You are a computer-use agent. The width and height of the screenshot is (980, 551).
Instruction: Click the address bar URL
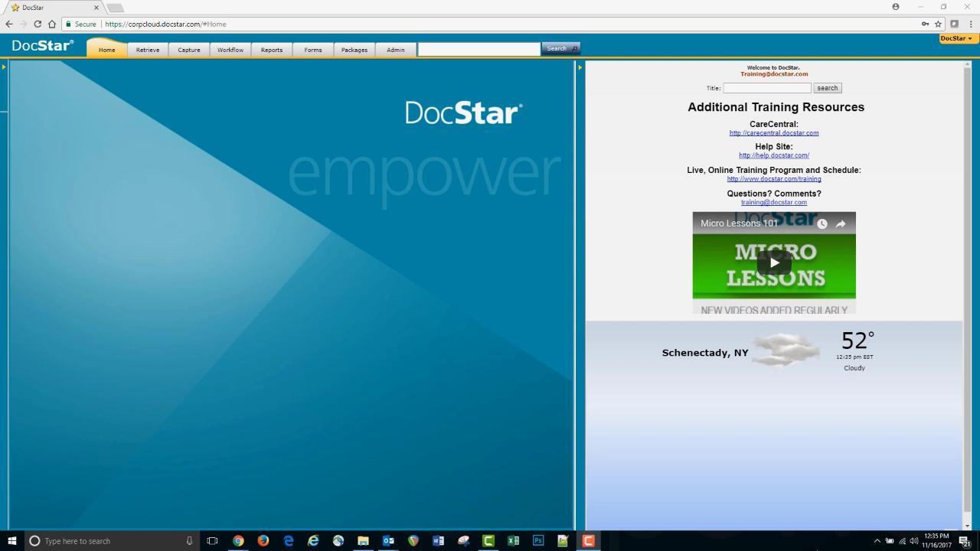pos(165,24)
